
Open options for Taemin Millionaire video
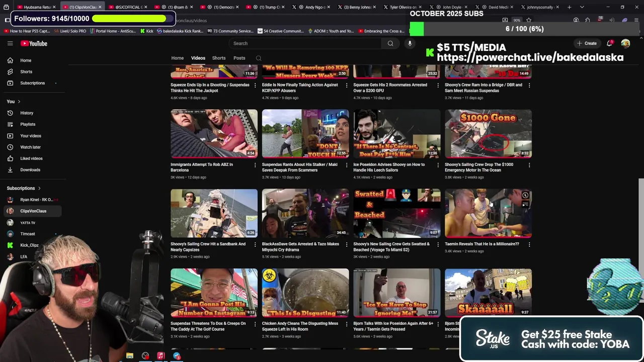coord(529,244)
